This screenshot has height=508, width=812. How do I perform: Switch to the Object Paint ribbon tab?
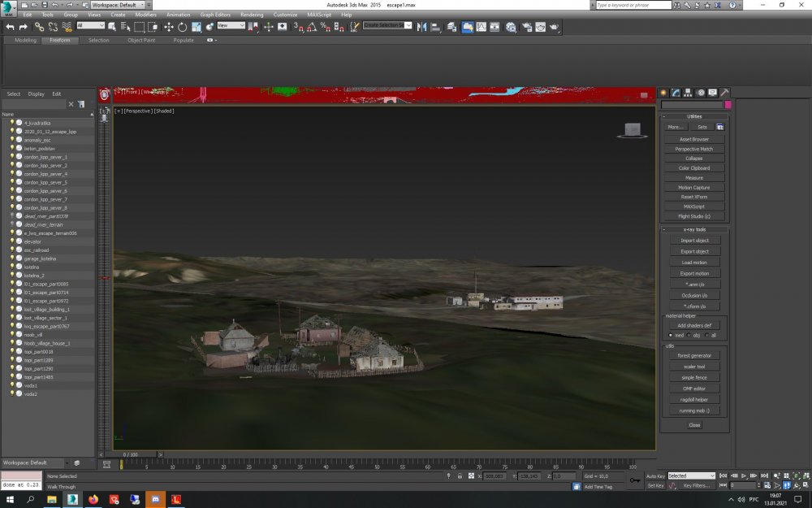[x=140, y=40]
